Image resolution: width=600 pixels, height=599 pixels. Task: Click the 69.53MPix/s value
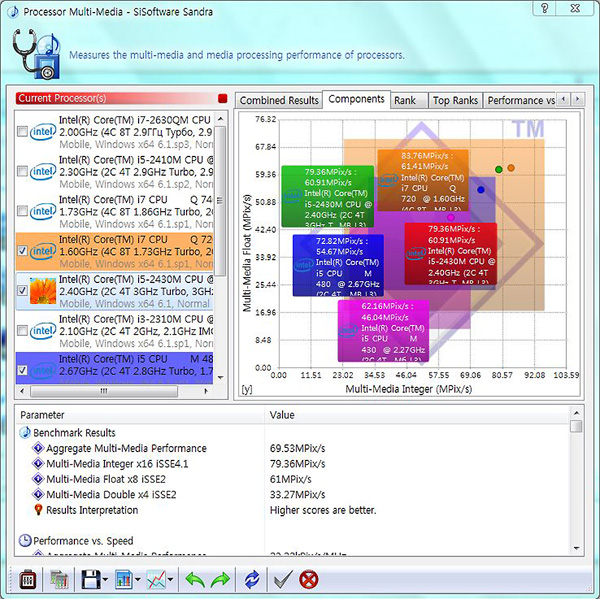click(297, 448)
